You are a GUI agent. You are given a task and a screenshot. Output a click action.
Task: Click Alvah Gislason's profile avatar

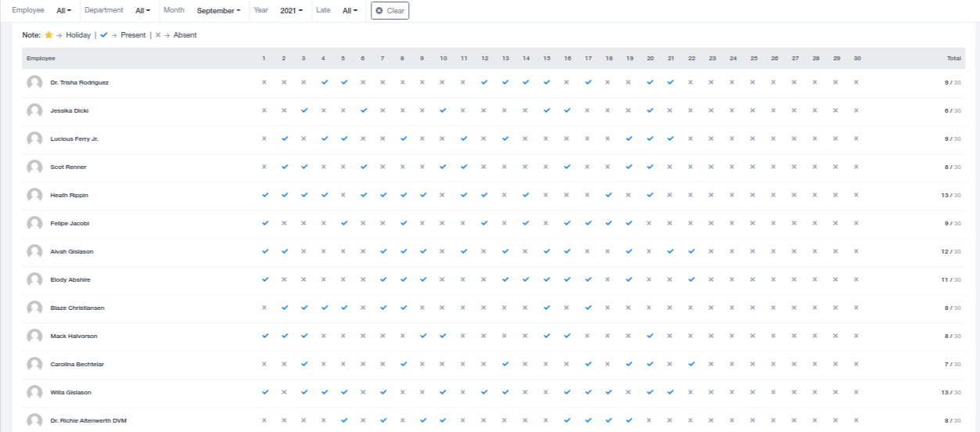click(34, 252)
